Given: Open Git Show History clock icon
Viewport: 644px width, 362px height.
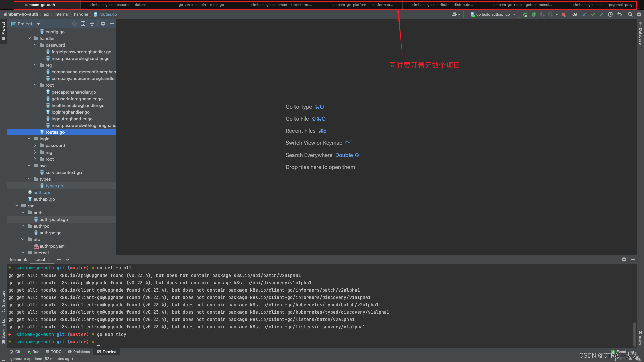Looking at the screenshot, I should coord(610,14).
